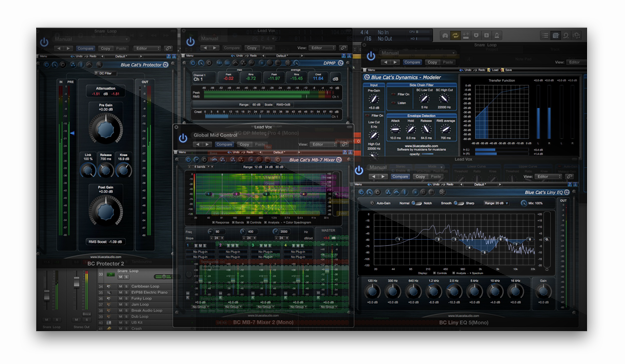The image size is (625, 364).
Task: Open the first No Group dropdown in MB-7 Mixer
Action: (200, 307)
